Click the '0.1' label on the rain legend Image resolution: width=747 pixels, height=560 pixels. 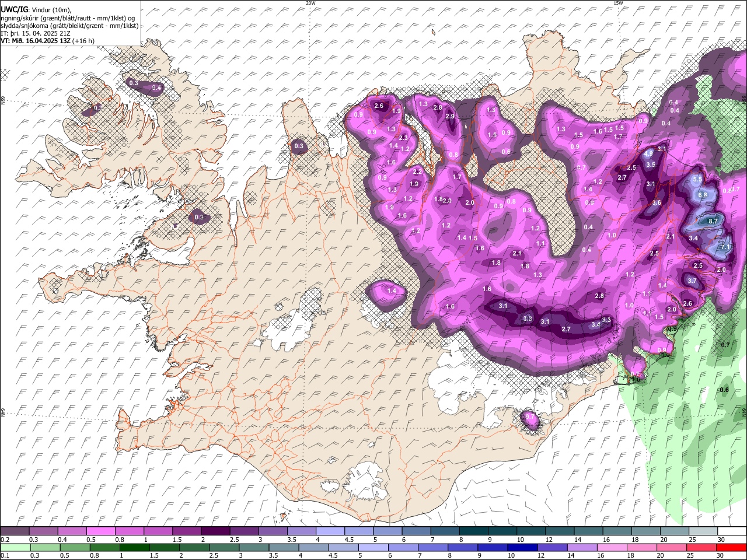pos(4,555)
